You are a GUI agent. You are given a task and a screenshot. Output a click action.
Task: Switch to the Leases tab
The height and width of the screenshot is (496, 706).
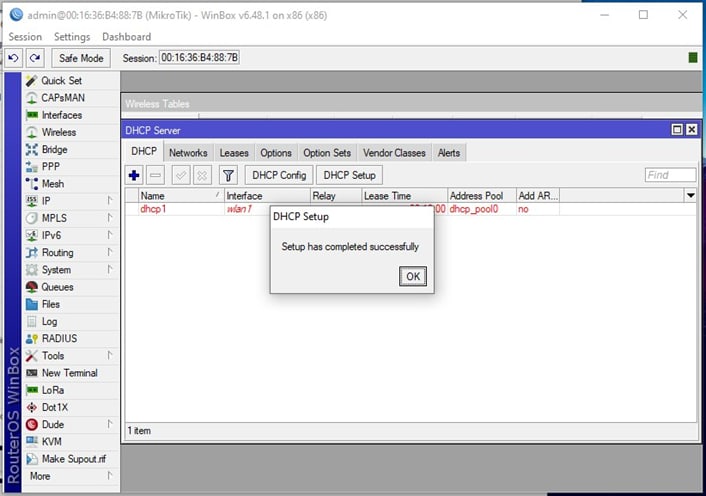point(234,153)
